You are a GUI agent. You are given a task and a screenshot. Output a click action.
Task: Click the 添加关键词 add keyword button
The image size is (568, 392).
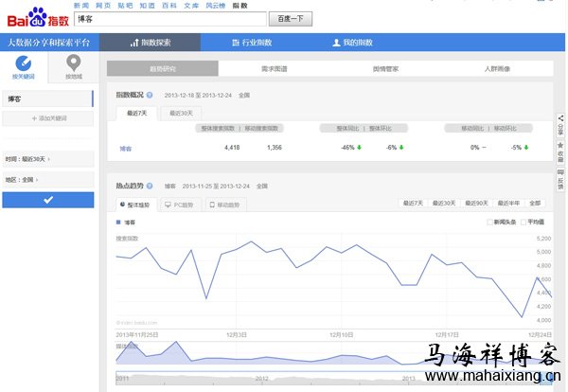(x=48, y=118)
